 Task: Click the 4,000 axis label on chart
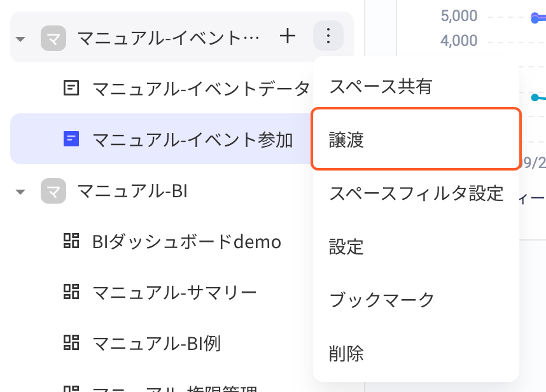[x=459, y=40]
